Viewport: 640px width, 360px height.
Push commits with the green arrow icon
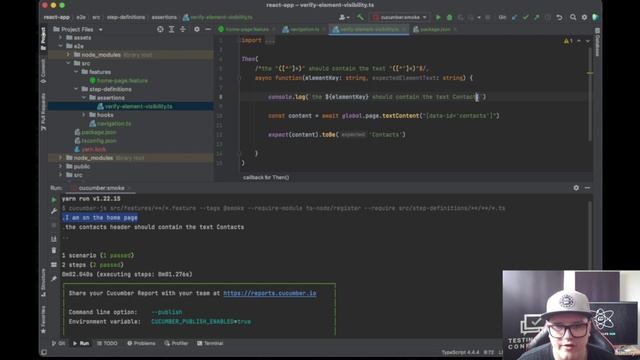tap(537, 18)
